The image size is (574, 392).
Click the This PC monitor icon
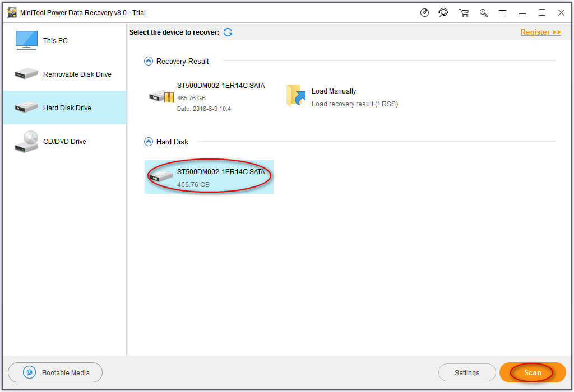pos(26,40)
